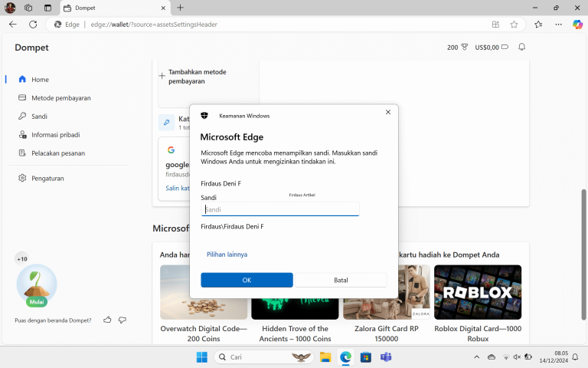Open the workspaces icon in title bar
The height and width of the screenshot is (368, 588).
(x=28, y=8)
